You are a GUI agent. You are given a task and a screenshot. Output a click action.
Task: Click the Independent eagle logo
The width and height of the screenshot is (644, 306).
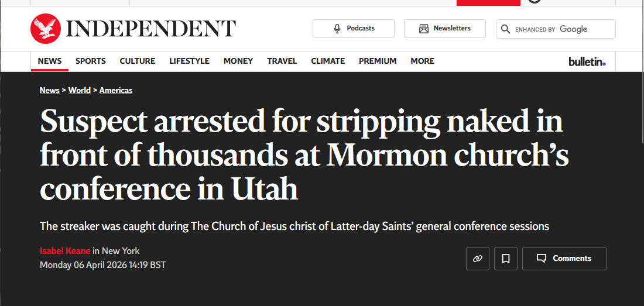(45, 29)
